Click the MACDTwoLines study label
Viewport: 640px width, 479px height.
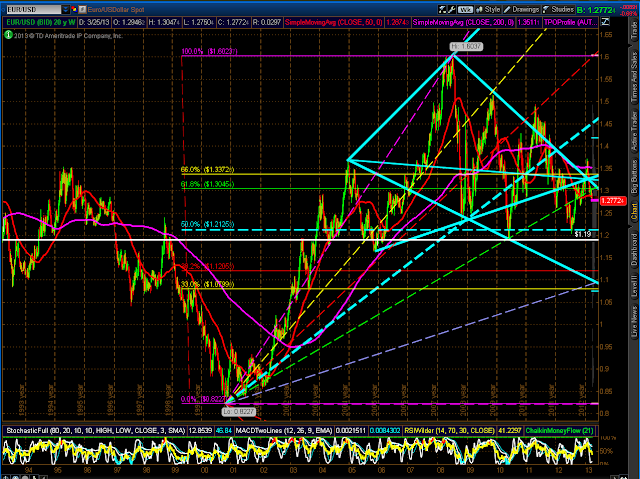coord(284,430)
